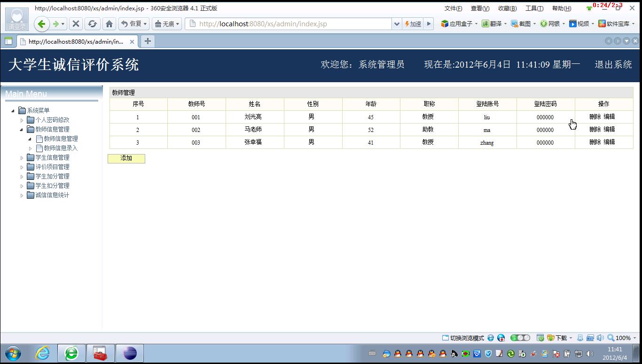Open the 帮助(H) menu
Screen dimensions: 642x364
[x=562, y=8]
